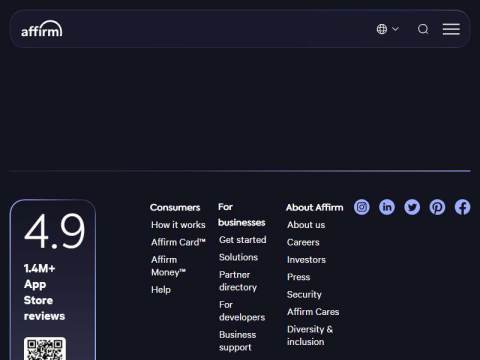Click the 1.4M+ App Store reviews text

(44, 292)
